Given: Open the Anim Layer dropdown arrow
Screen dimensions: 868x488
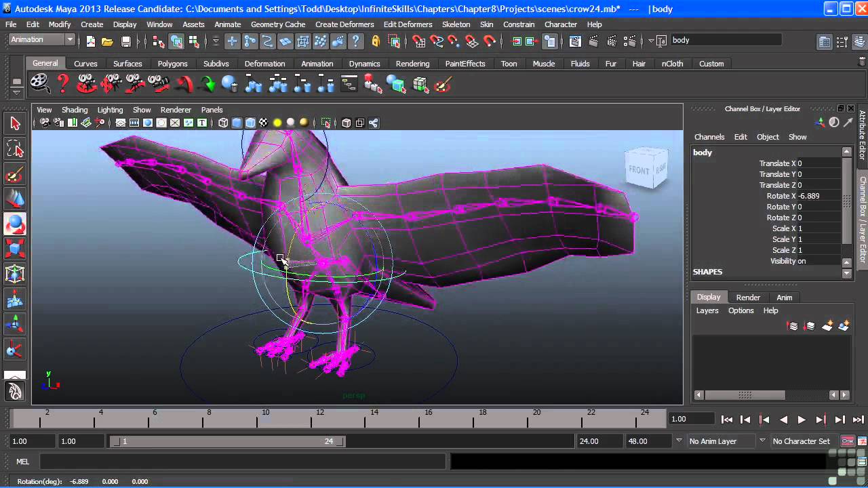Looking at the screenshot, I should 679,441.
